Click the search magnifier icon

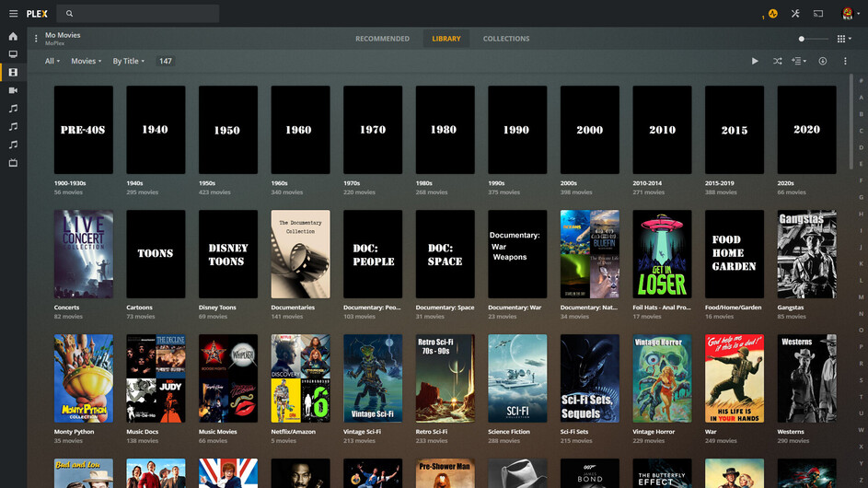(69, 14)
